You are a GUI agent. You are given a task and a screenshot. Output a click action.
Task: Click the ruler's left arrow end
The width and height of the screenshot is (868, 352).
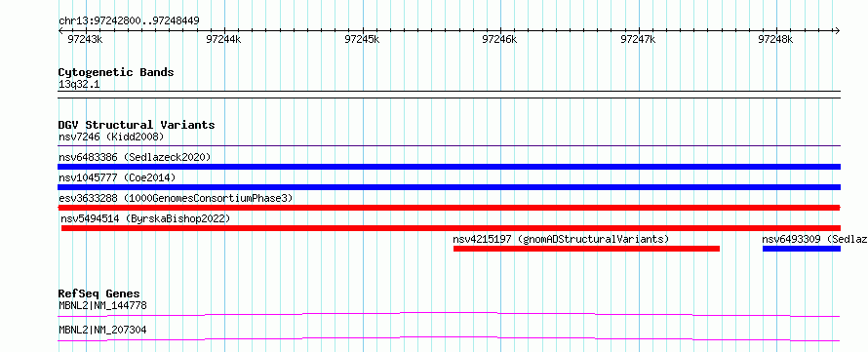point(60,30)
